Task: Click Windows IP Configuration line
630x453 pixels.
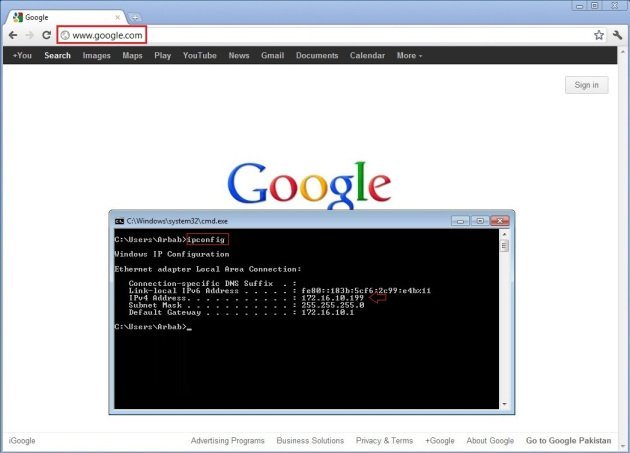Action: point(172,254)
